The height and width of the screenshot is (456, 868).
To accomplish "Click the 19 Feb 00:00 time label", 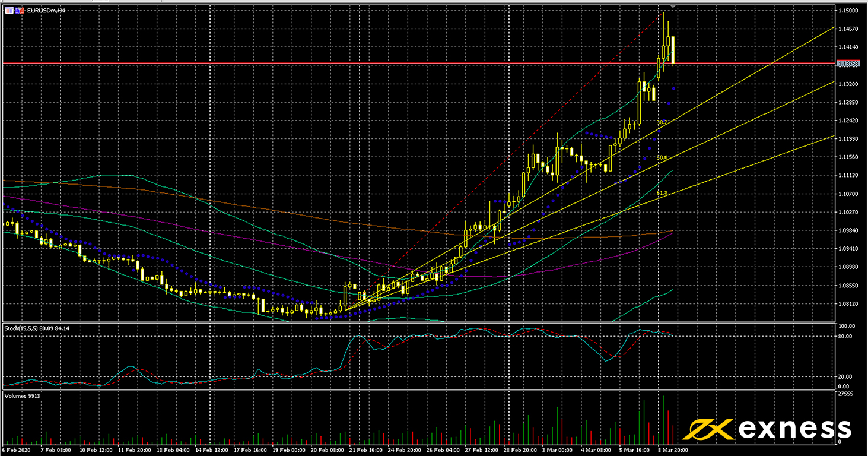I will click(289, 450).
